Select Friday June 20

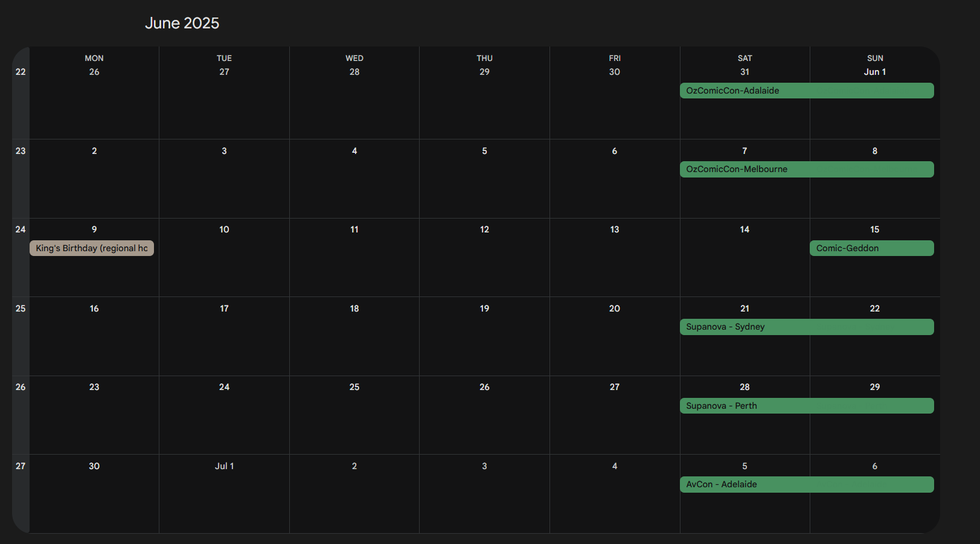click(614, 309)
